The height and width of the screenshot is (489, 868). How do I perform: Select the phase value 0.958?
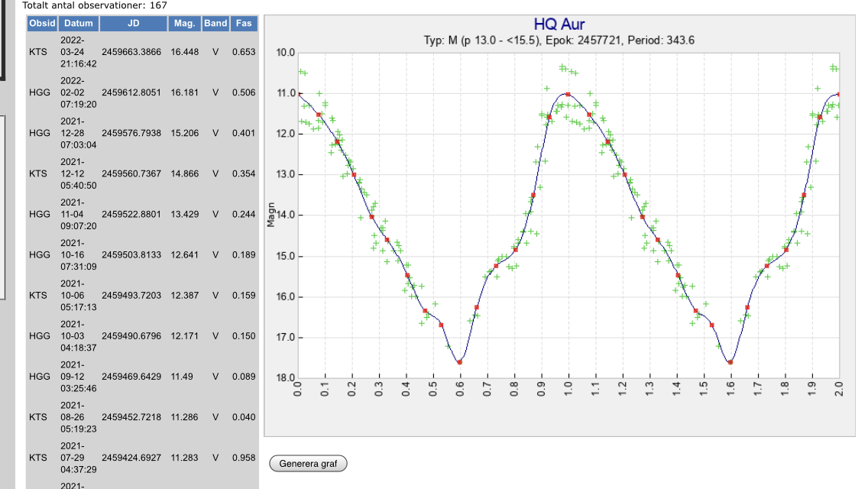[244, 457]
